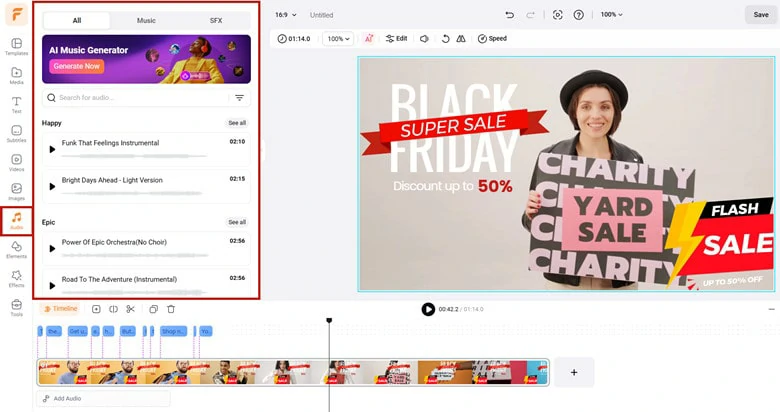See all Happy tracks
Viewport: 780px width, 412px height.
tap(237, 123)
